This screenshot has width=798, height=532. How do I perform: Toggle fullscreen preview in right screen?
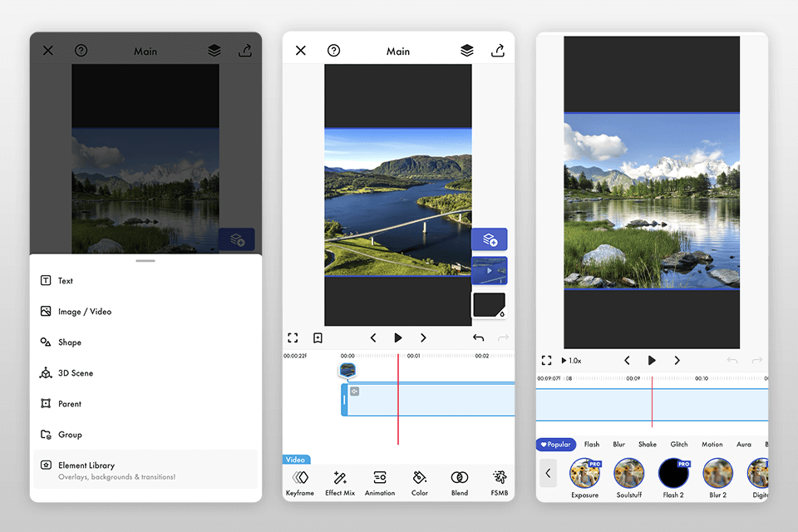pos(547,361)
